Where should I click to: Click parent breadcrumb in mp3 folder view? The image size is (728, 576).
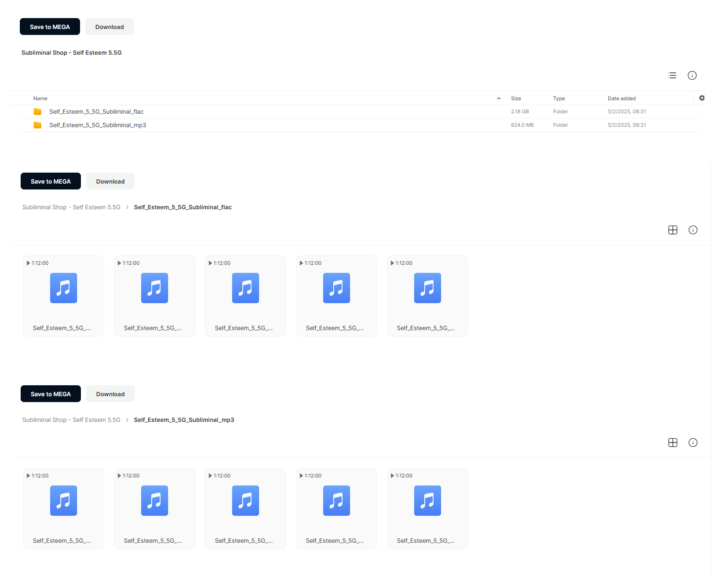(x=71, y=420)
